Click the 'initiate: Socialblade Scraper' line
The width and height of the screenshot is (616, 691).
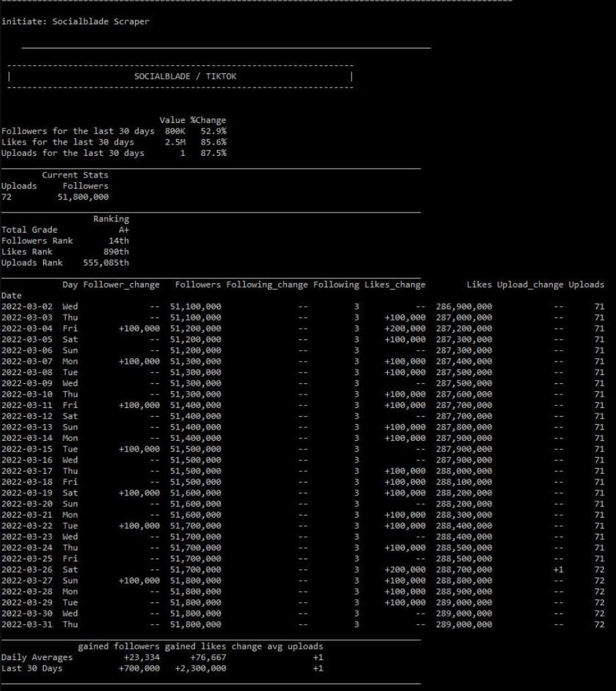point(75,22)
